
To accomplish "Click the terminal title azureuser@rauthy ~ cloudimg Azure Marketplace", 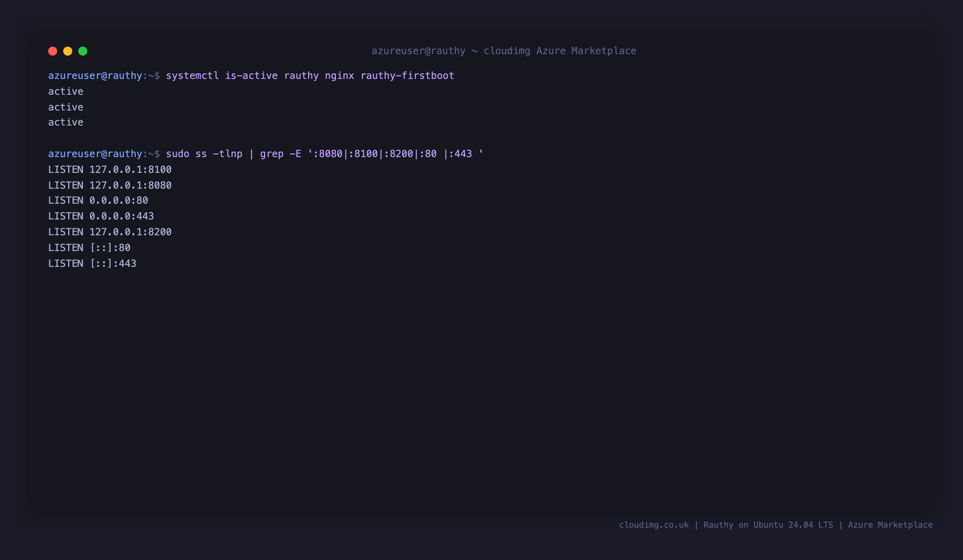I will point(504,51).
